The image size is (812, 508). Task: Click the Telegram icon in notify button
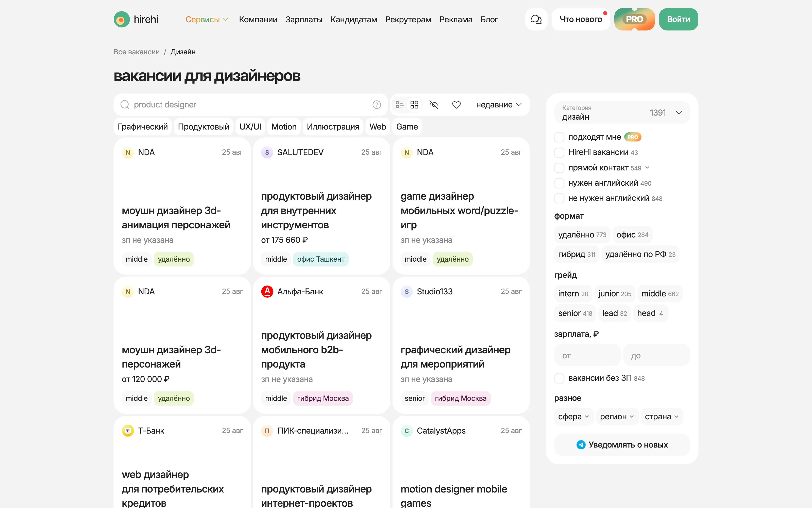pos(581,444)
